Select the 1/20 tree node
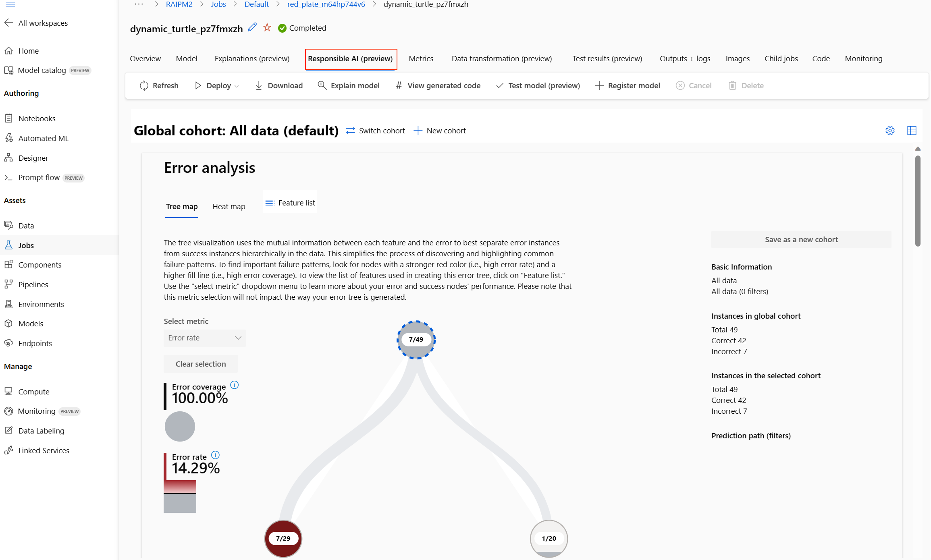Viewport: 931px width, 560px height. [x=549, y=538]
